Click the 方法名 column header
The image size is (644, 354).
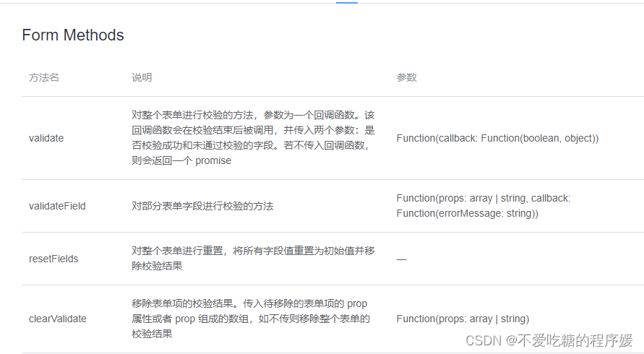click(x=44, y=77)
